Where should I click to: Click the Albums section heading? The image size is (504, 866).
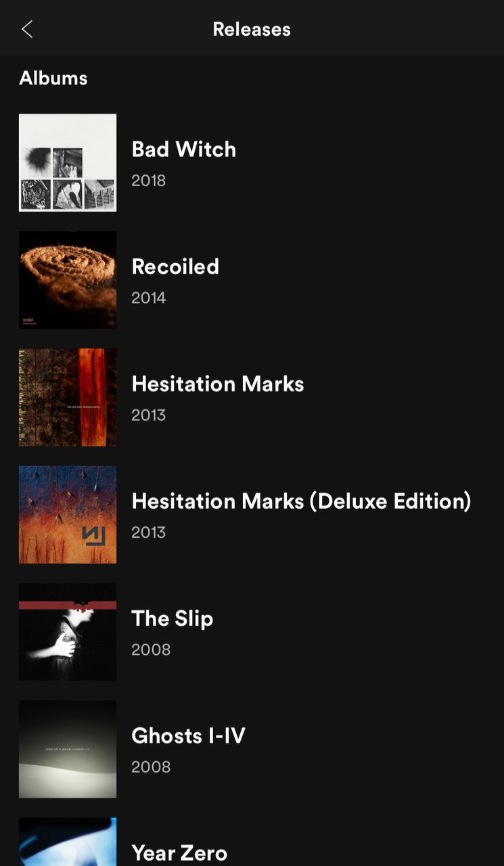click(x=53, y=78)
